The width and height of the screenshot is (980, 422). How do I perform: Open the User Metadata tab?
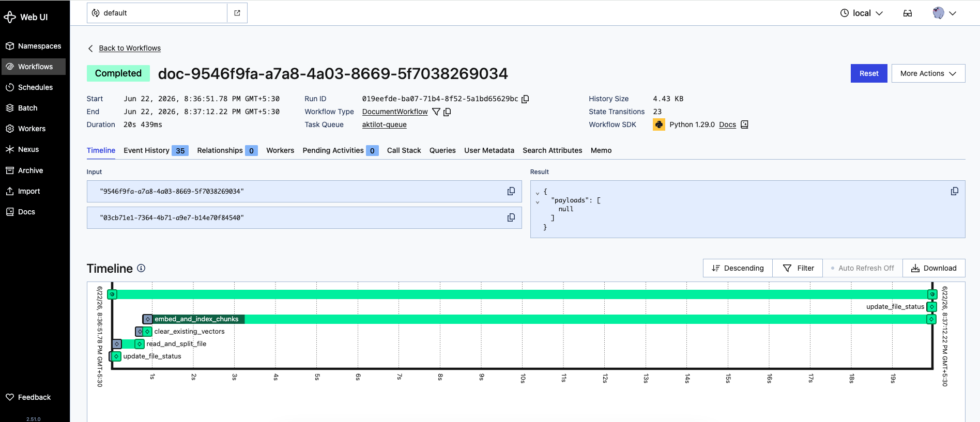(489, 150)
